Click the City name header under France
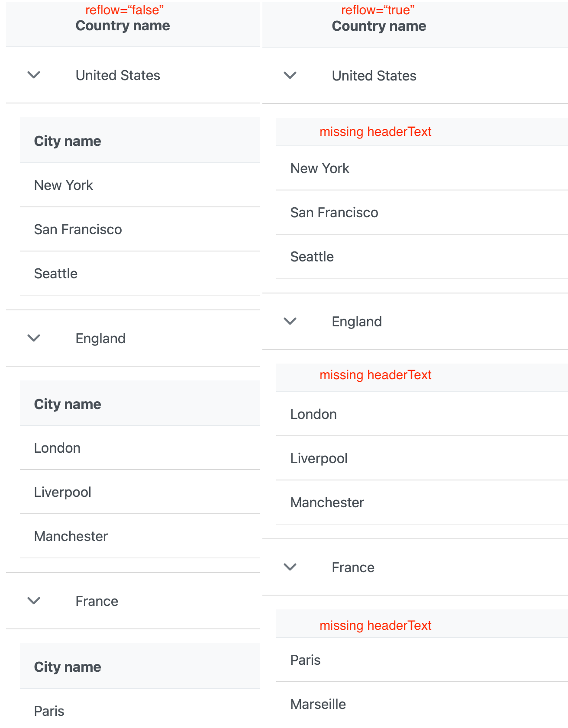The image size is (568, 728). click(68, 667)
